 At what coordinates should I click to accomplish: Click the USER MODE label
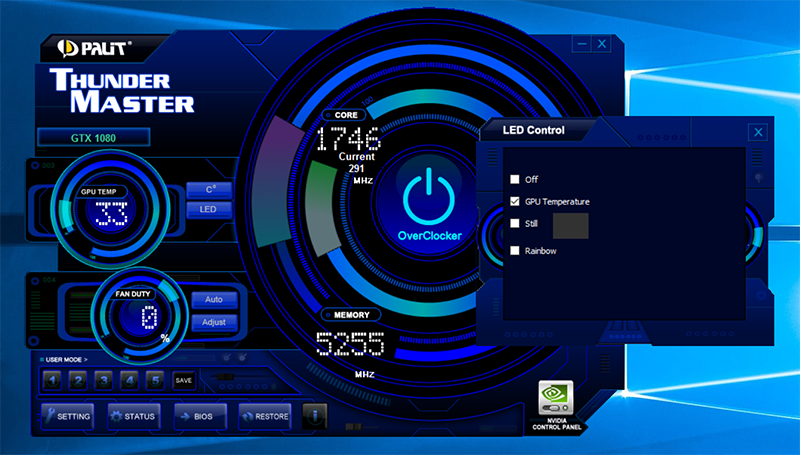(x=66, y=360)
